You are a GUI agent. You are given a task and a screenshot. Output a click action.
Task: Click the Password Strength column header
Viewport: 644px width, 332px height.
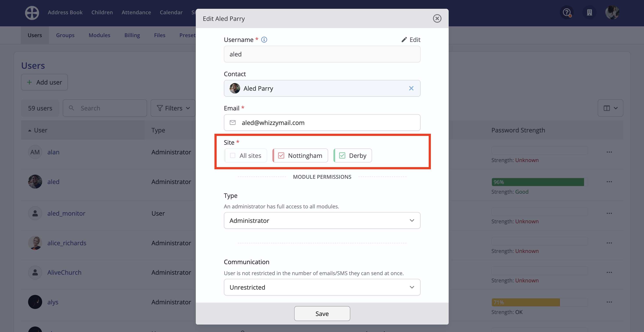(518, 130)
